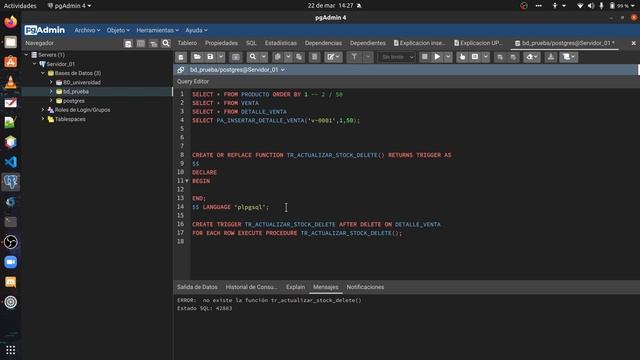Switch to the Tablero tab
640x360 pixels.
click(187, 43)
